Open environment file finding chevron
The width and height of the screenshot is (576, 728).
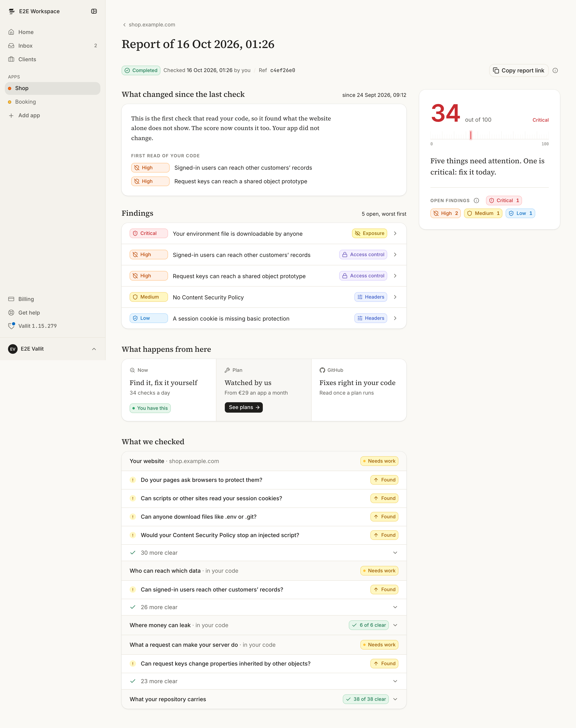coord(395,234)
